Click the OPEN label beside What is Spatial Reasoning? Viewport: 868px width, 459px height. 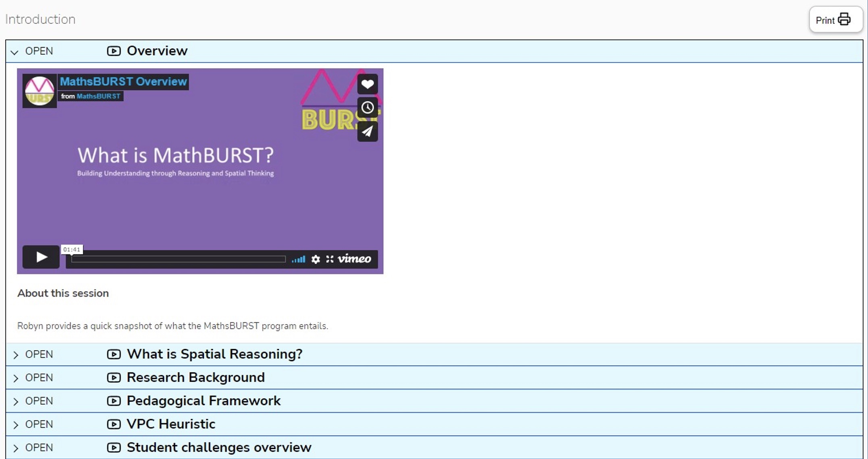pos(39,354)
